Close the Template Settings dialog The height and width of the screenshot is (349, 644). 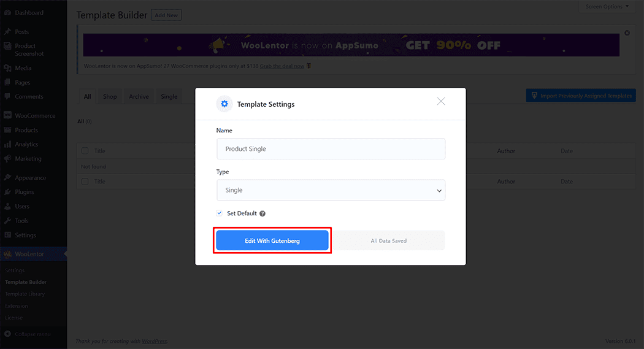[441, 101]
